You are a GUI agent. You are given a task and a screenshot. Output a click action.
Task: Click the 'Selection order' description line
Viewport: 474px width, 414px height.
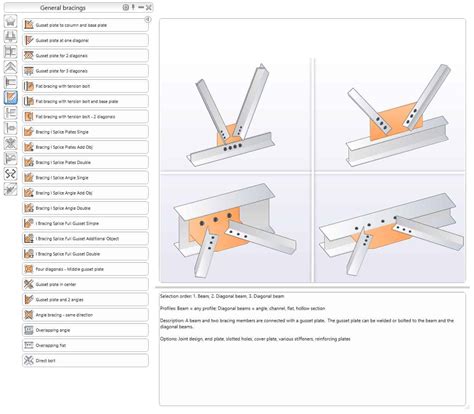pos(222,296)
